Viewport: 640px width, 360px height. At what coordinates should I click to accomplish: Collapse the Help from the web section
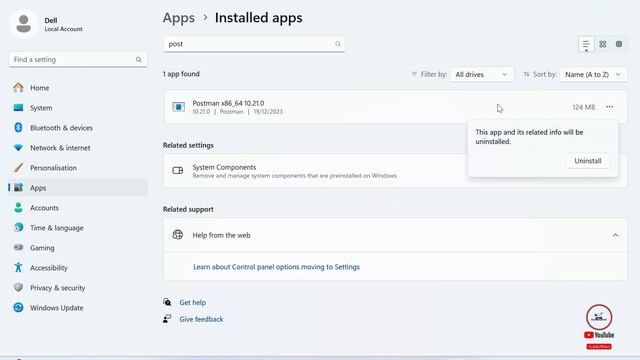click(615, 236)
